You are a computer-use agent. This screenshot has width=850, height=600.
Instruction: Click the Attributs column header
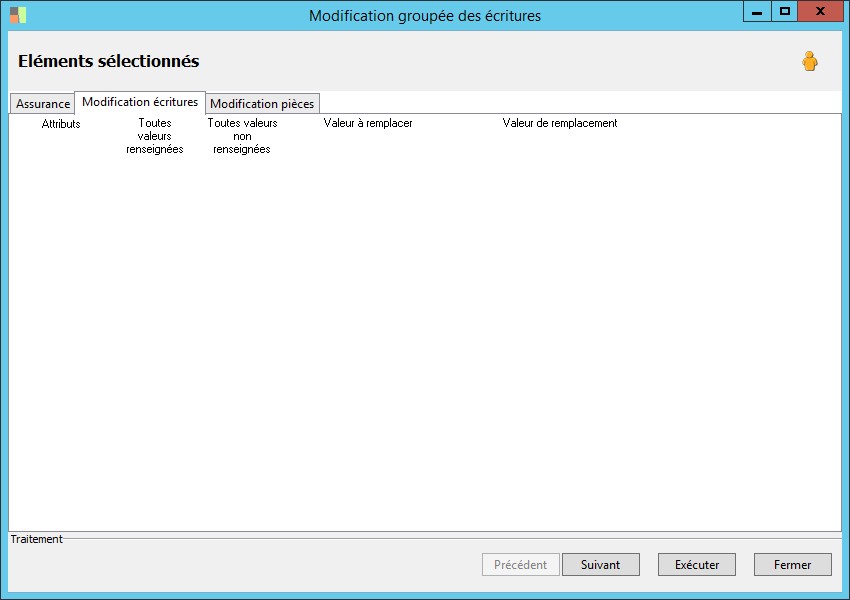tap(61, 124)
